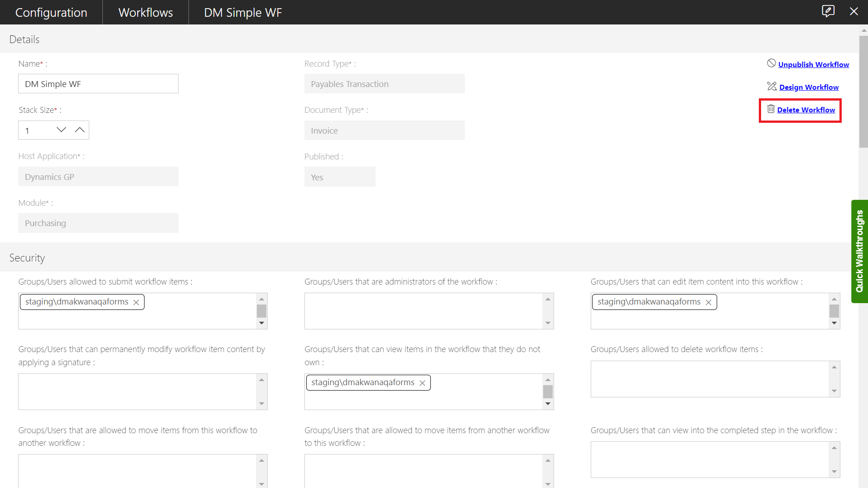The width and height of the screenshot is (868, 488).
Task: Click the main page vertical scrollbar thumb
Action: (863, 92)
